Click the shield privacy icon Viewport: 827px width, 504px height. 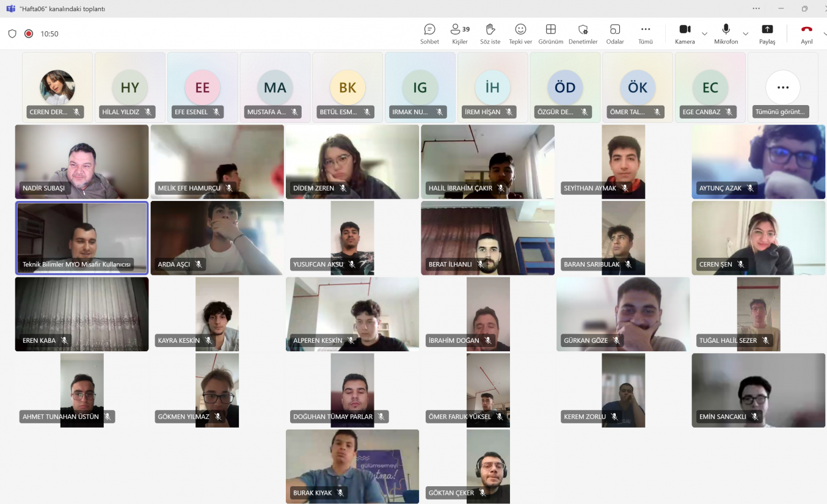(12, 34)
